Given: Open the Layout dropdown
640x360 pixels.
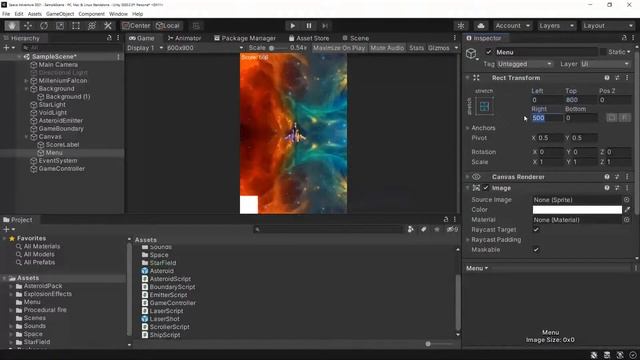Looking at the screenshot, I should (608, 26).
